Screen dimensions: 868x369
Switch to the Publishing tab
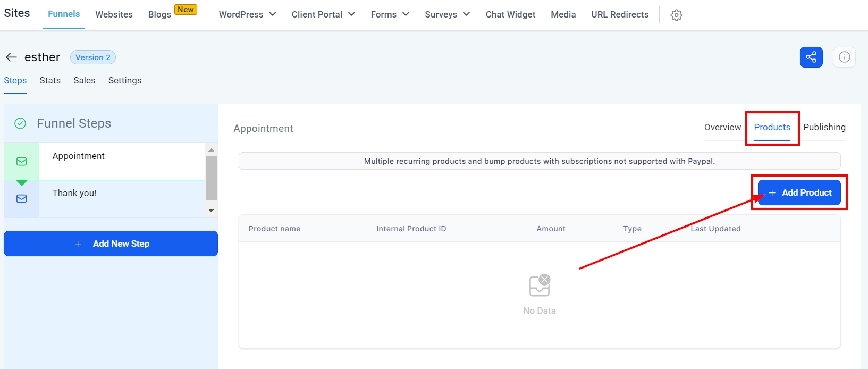click(824, 127)
